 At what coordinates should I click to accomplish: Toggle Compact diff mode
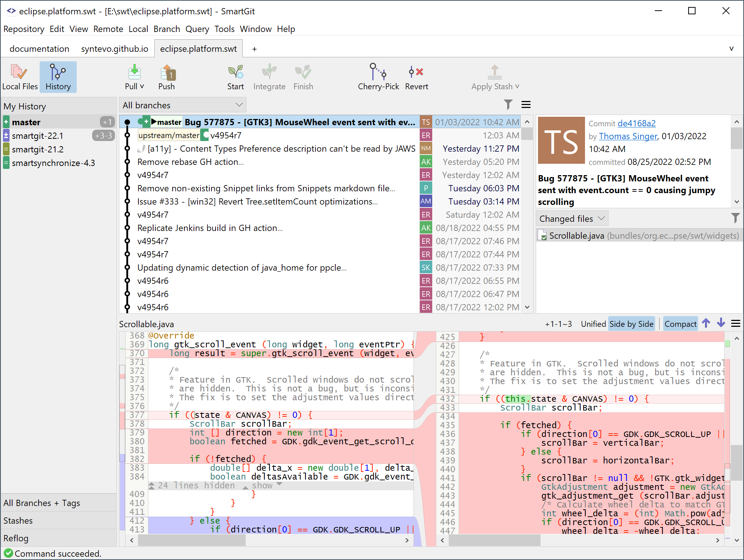click(680, 324)
